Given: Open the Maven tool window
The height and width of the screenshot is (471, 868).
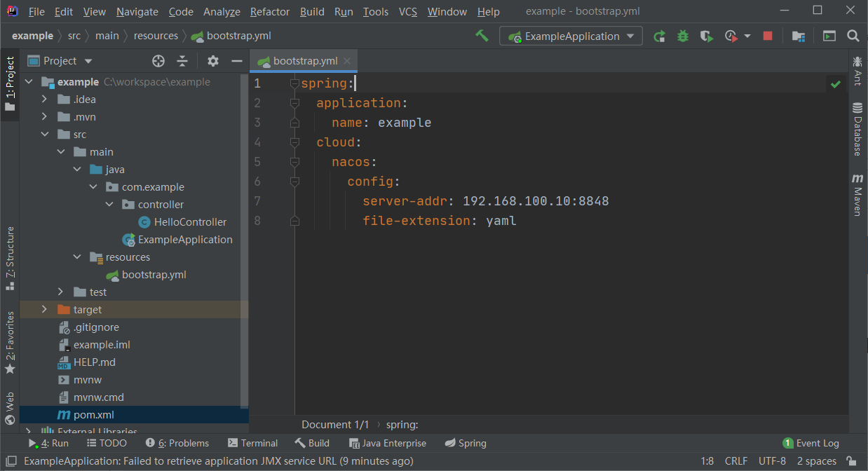Looking at the screenshot, I should 857,194.
